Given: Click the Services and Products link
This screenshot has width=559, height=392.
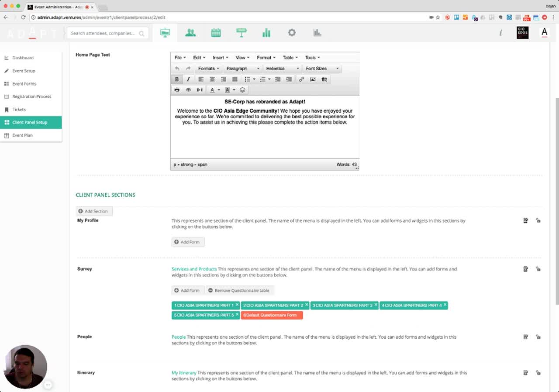Looking at the screenshot, I should click(194, 269).
